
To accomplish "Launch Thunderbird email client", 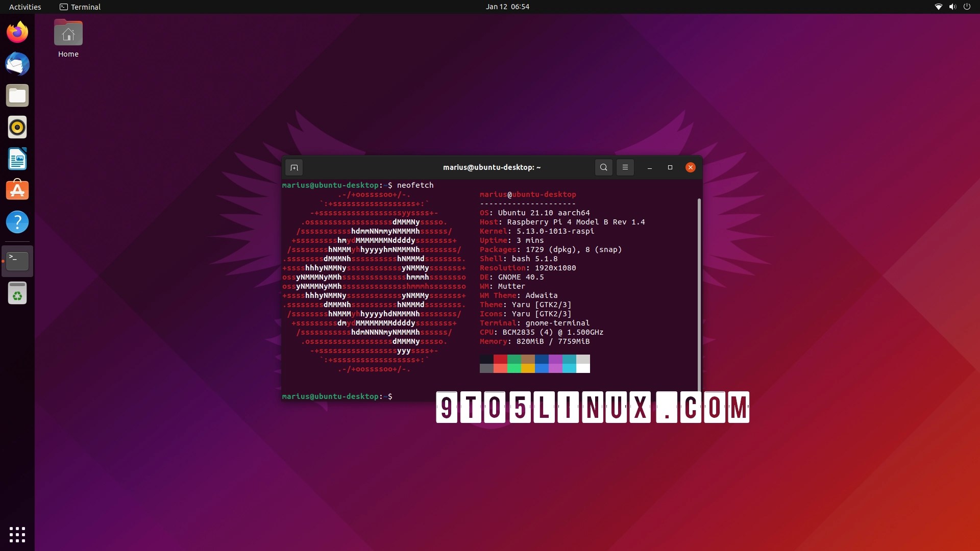I will coord(17,64).
